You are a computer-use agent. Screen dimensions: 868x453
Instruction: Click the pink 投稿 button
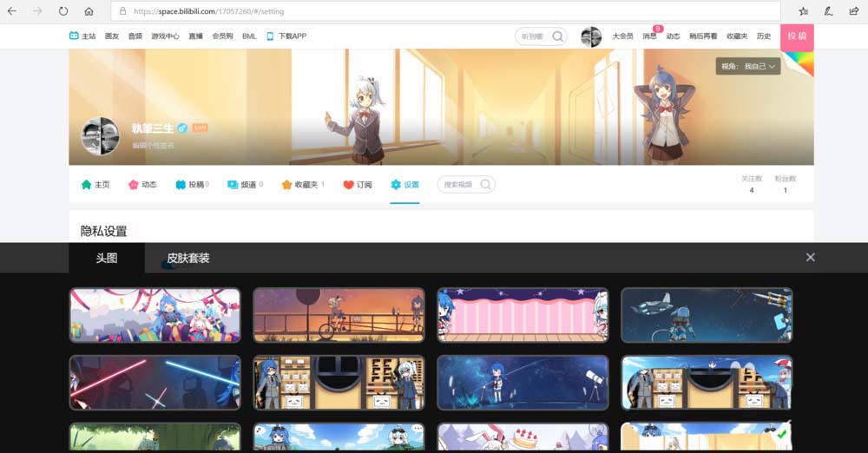click(797, 36)
